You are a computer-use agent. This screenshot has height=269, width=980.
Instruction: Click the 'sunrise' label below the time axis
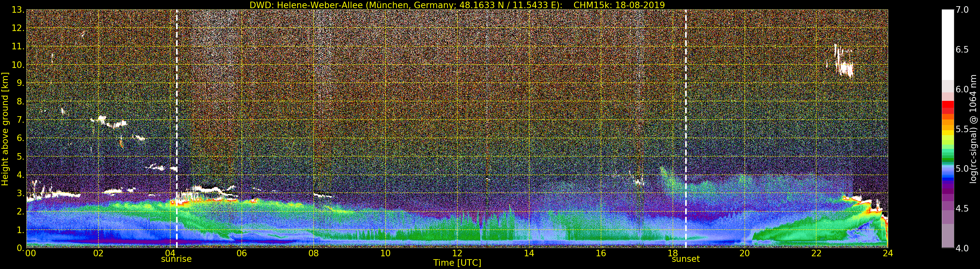tap(176, 259)
